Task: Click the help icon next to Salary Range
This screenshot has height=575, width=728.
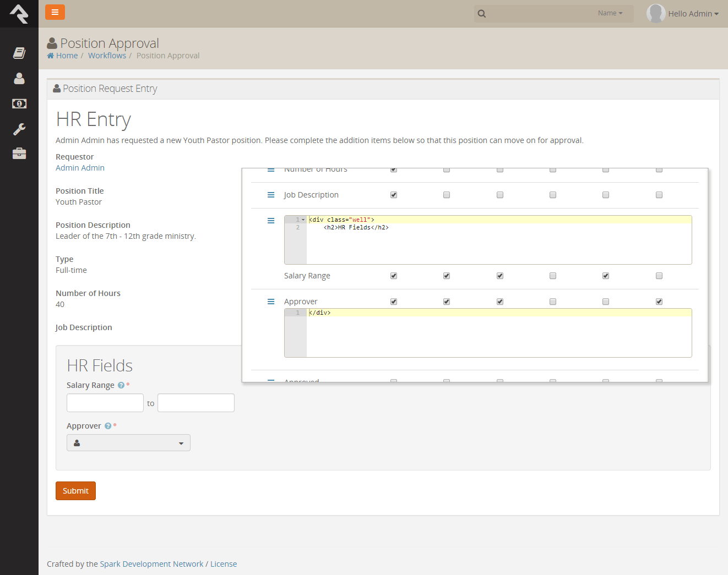Action: pyautogui.click(x=121, y=385)
